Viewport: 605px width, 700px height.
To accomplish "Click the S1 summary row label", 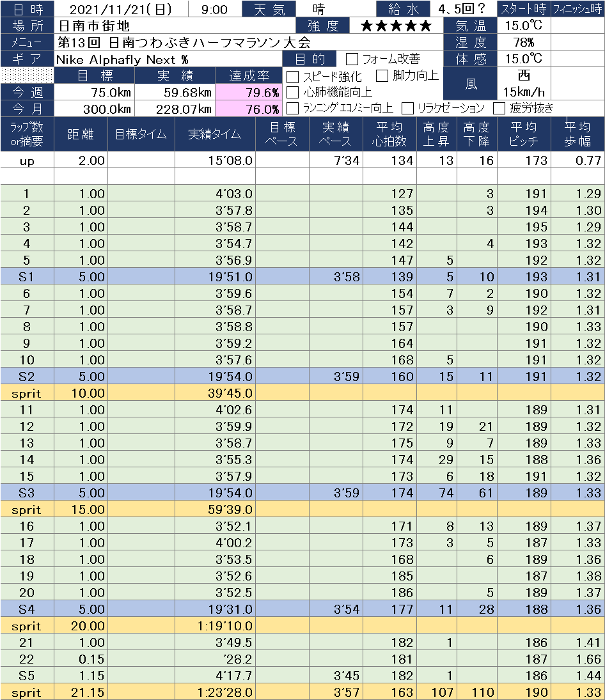I will 27,277.
